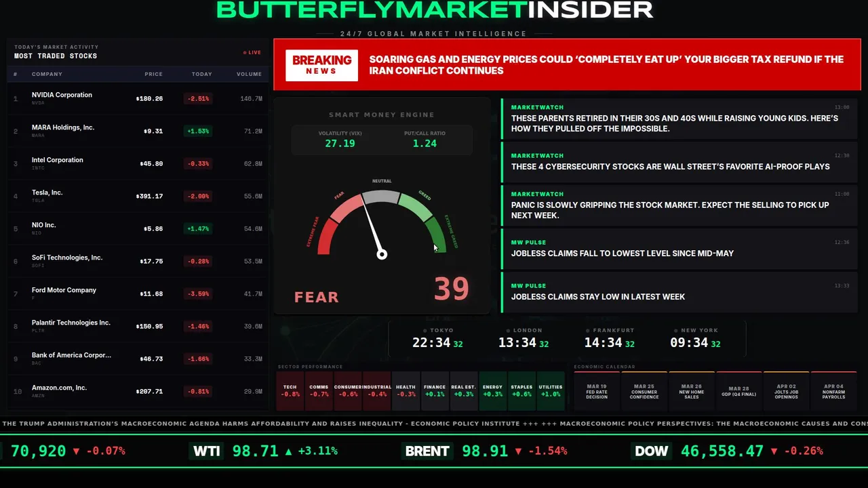Select the Greed gauge segment
Viewport: 868px width, 488px height.
pos(415,207)
